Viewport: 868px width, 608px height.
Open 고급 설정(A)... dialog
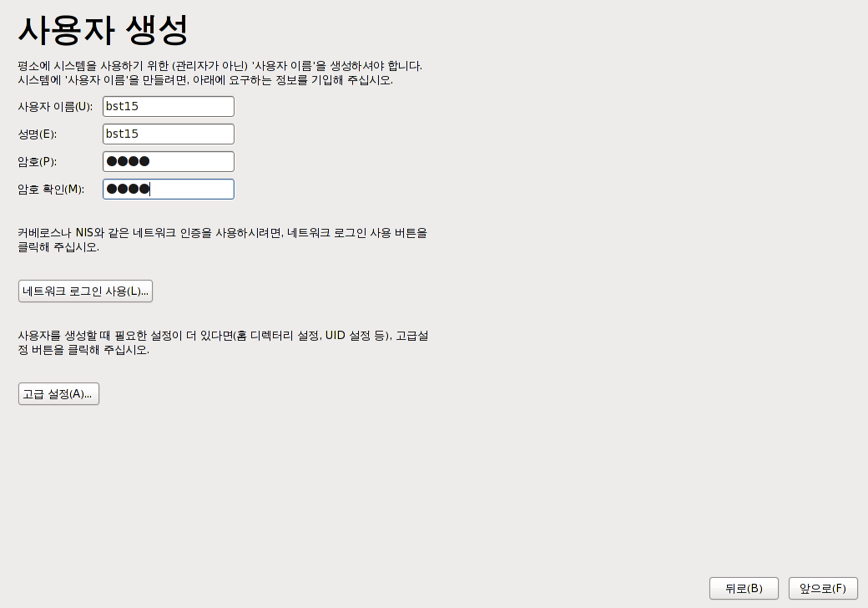pos(58,393)
